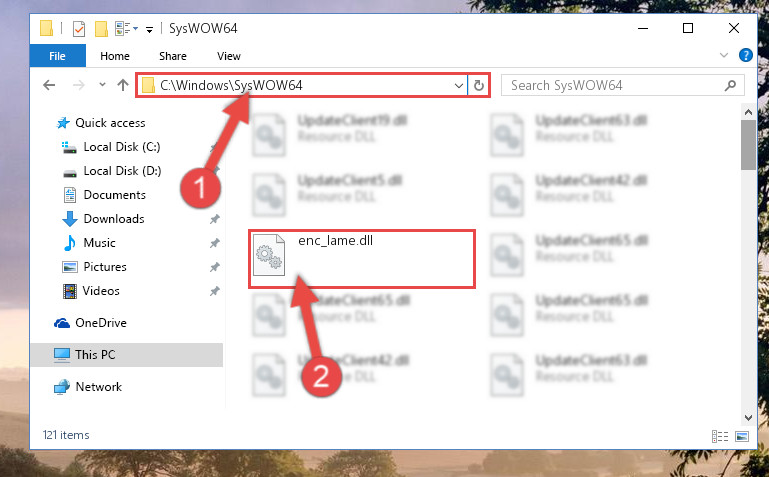Expand the address bar history dropdown
Image resolution: width=769 pixels, height=477 pixels.
[459, 85]
